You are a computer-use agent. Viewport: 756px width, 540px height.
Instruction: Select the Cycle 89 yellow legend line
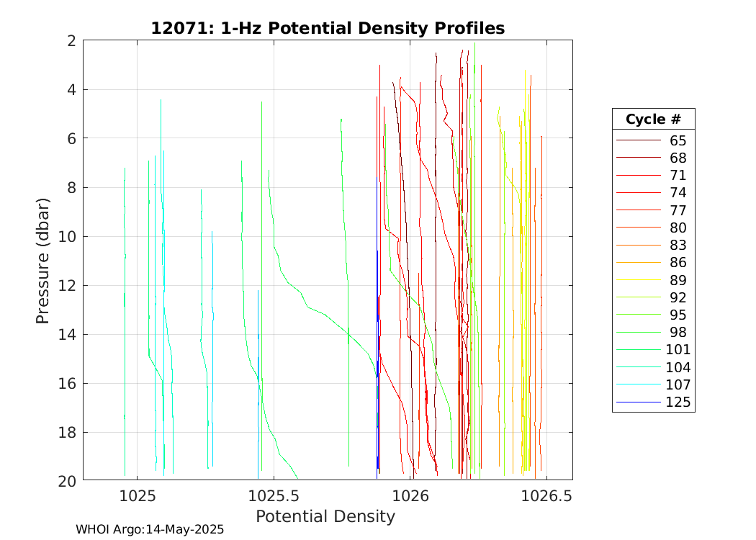(638, 280)
